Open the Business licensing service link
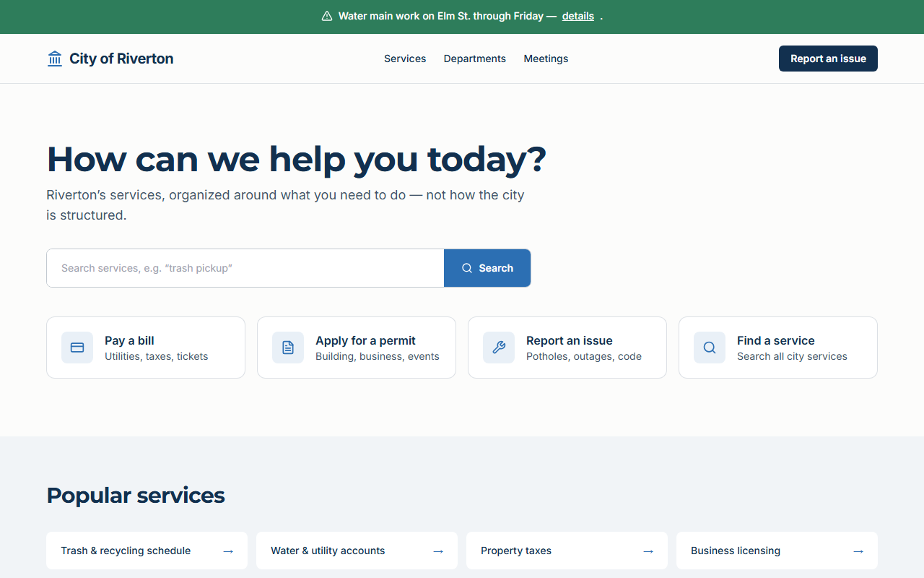Screen dimensions: 924x578 (777, 551)
